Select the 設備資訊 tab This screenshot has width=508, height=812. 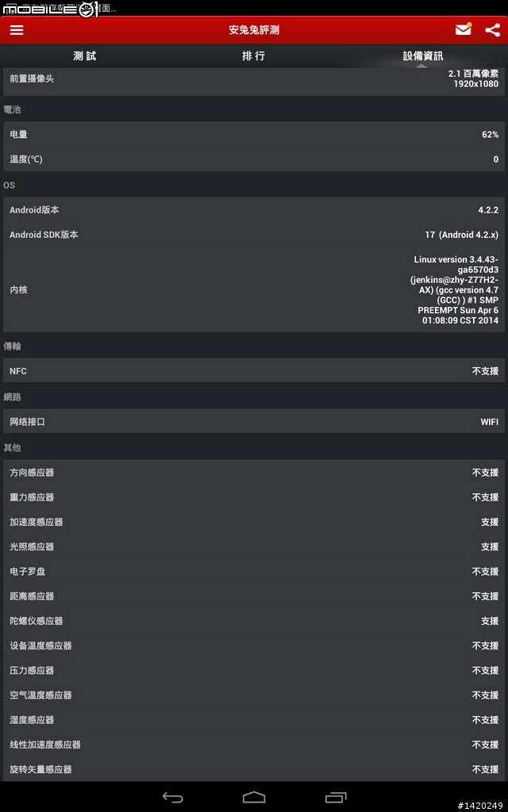click(x=423, y=56)
